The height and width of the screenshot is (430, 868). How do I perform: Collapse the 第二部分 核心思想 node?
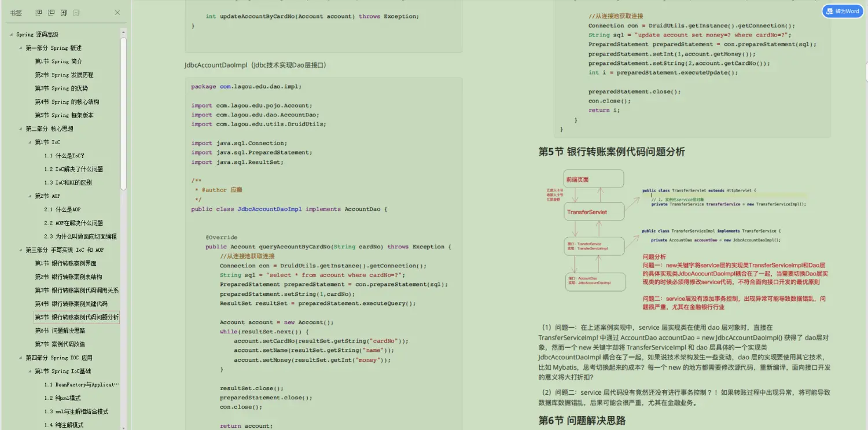point(21,129)
